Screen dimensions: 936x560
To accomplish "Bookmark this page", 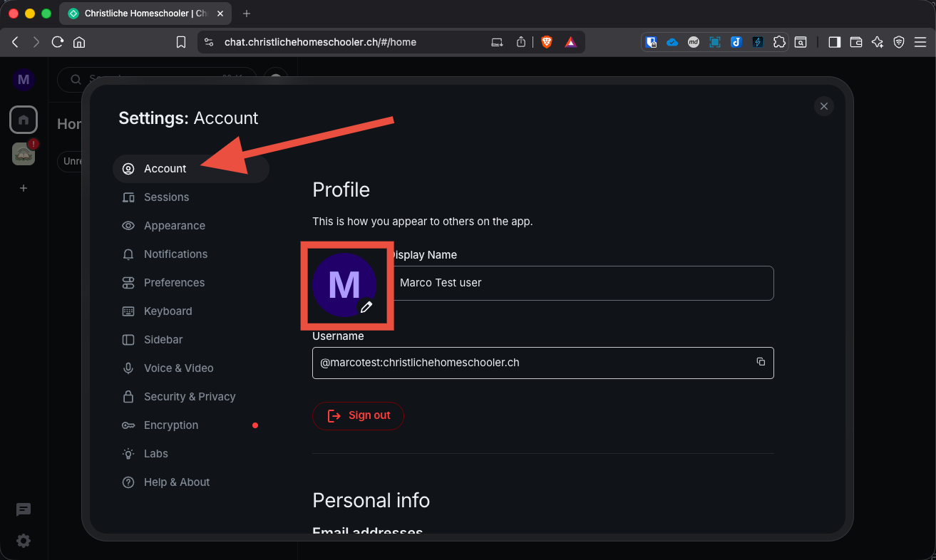I will click(181, 42).
